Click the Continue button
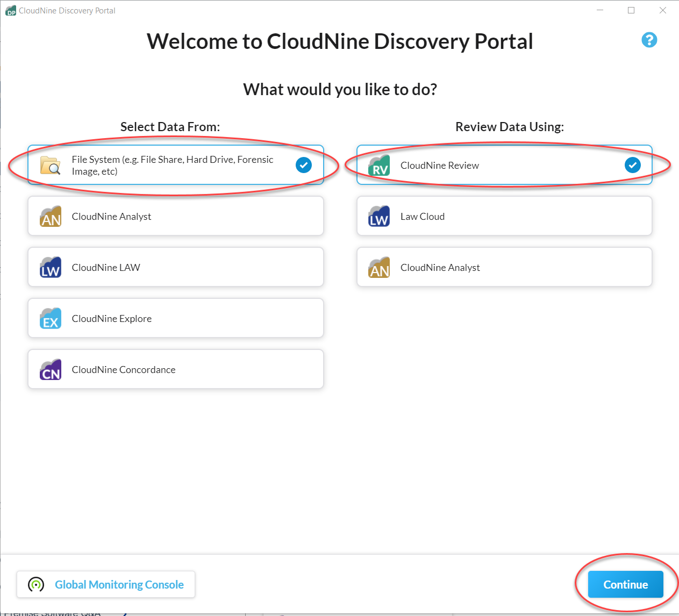This screenshot has height=616, width=679. click(x=625, y=584)
